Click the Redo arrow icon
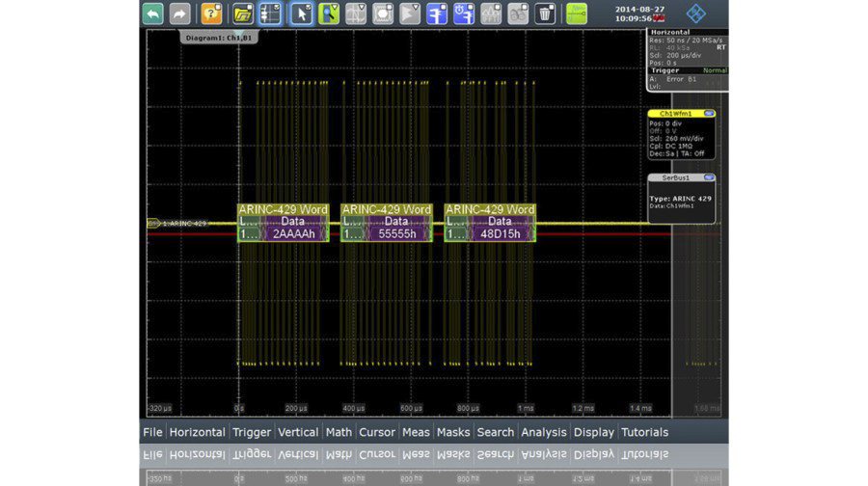The height and width of the screenshot is (486, 868). click(179, 13)
